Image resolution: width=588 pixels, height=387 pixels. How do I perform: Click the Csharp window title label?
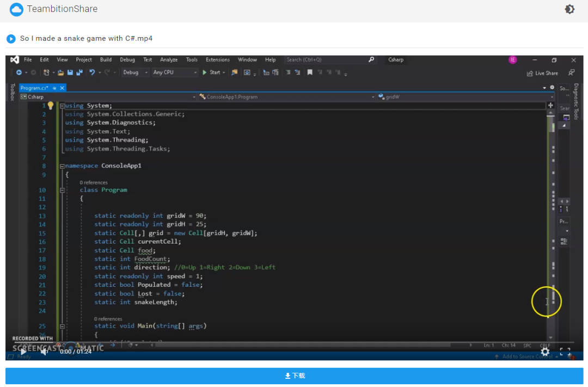(x=396, y=59)
